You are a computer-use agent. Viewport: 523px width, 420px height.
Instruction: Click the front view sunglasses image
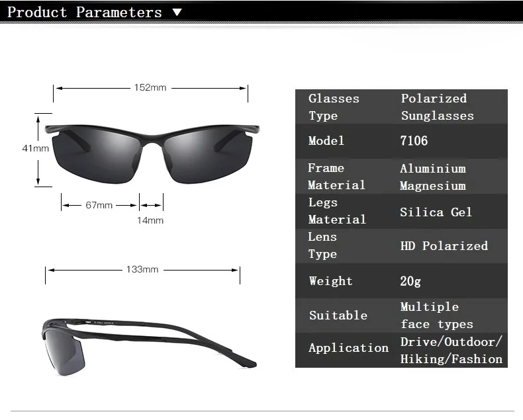[152, 153]
